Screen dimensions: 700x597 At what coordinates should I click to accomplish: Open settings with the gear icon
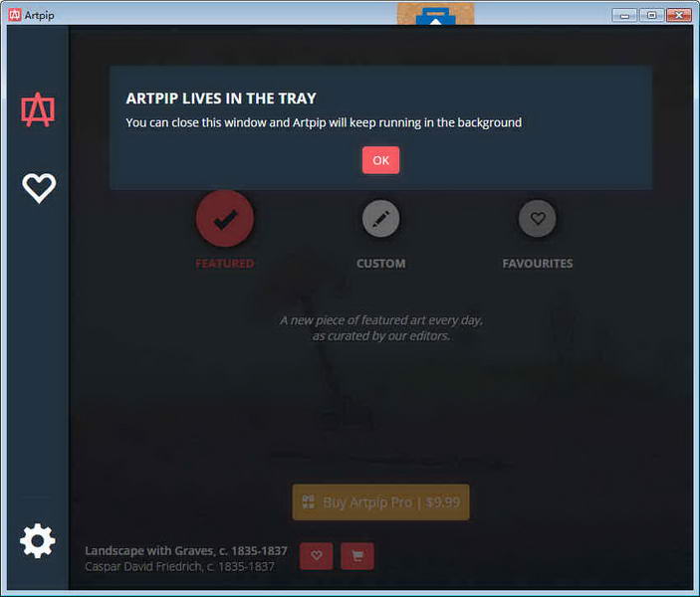[38, 540]
